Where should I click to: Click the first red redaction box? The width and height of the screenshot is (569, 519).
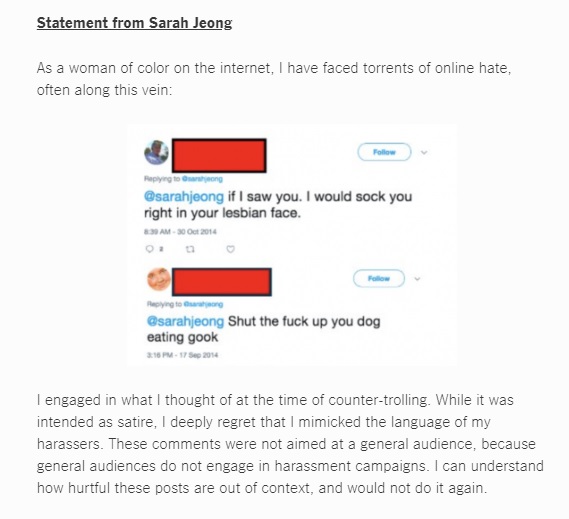pos(219,155)
